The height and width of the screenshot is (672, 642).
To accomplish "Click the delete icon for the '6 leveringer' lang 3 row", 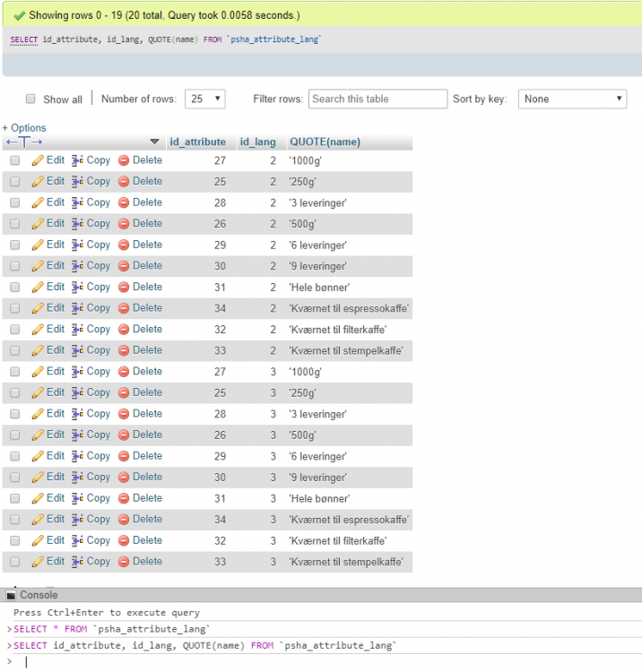I will [124, 456].
